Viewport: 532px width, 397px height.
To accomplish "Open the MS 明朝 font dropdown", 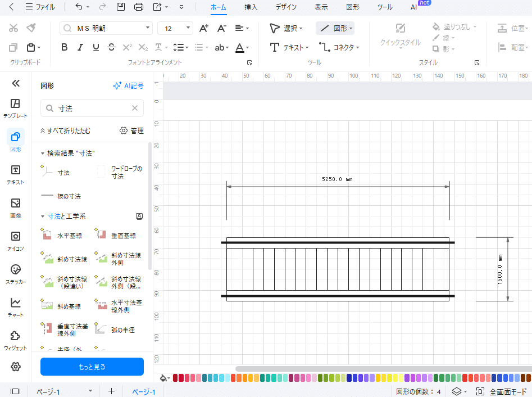I will pyautogui.click(x=148, y=28).
